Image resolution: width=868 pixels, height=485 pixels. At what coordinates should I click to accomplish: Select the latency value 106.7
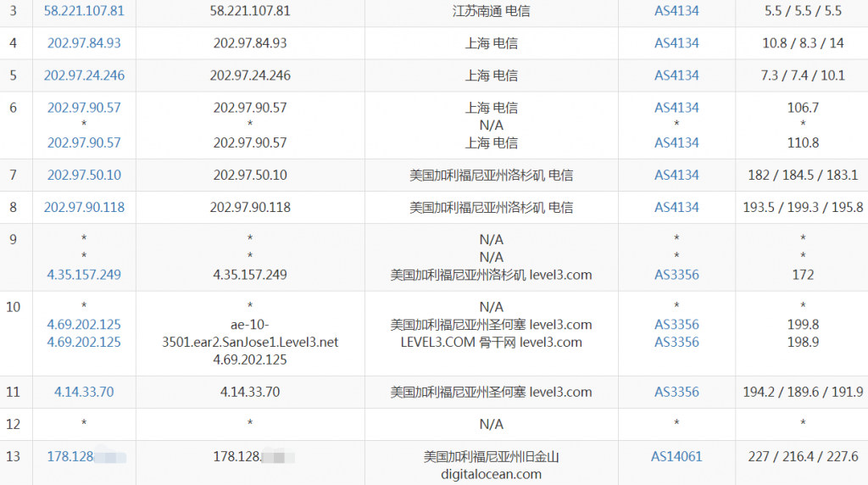(x=803, y=108)
